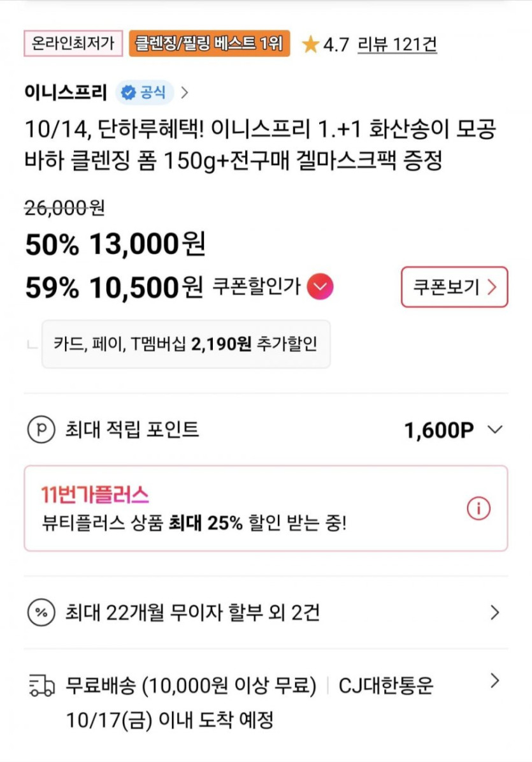The height and width of the screenshot is (762, 532).
Task: Tap the 최대 적립 포인트 row label
Action: [x=132, y=430]
